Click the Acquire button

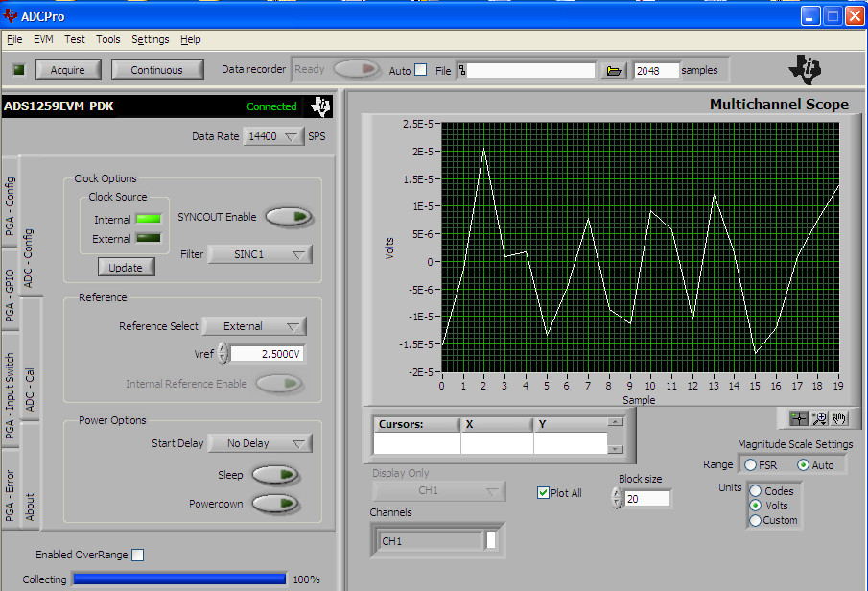point(68,70)
